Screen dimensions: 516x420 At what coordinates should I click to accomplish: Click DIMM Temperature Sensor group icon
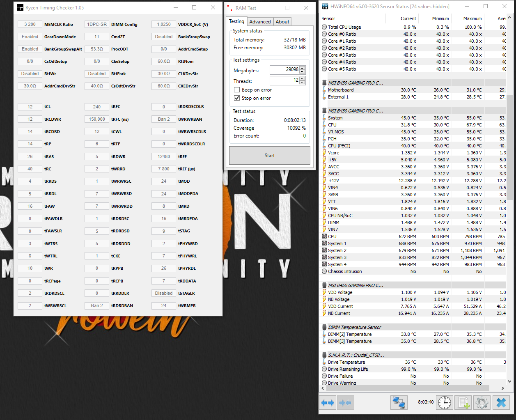pos(324,327)
